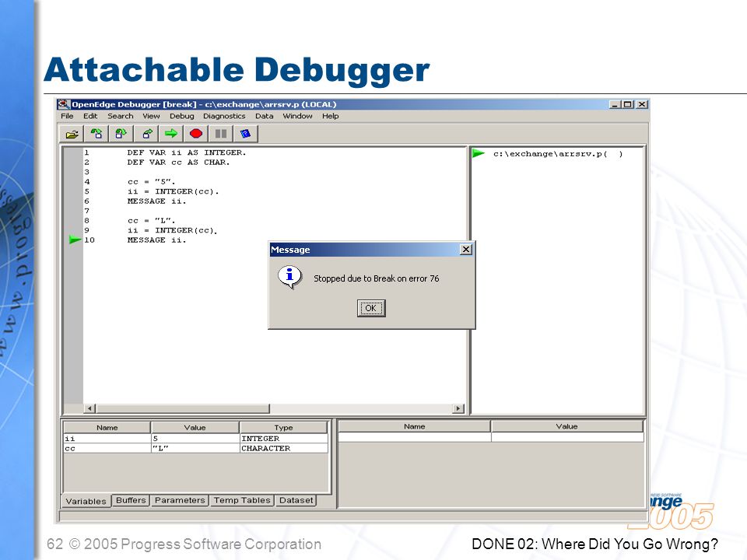Close the Message dialog with X
747x560 pixels.
(466, 250)
